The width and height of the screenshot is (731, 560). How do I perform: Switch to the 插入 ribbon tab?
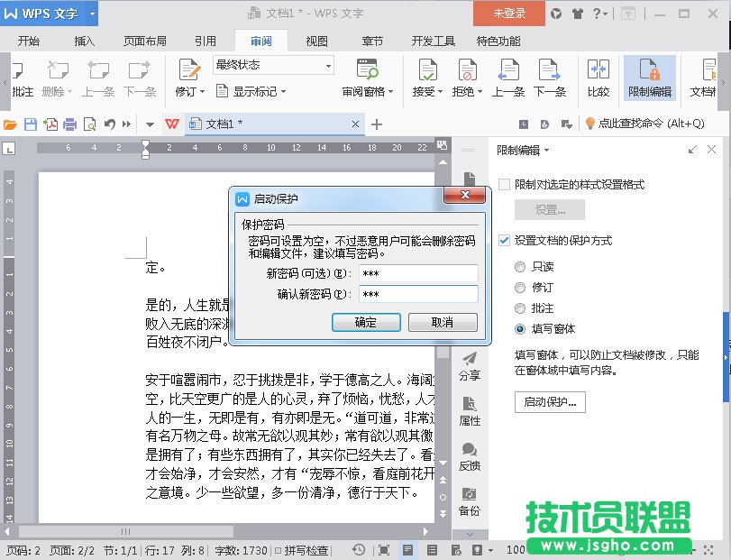85,41
